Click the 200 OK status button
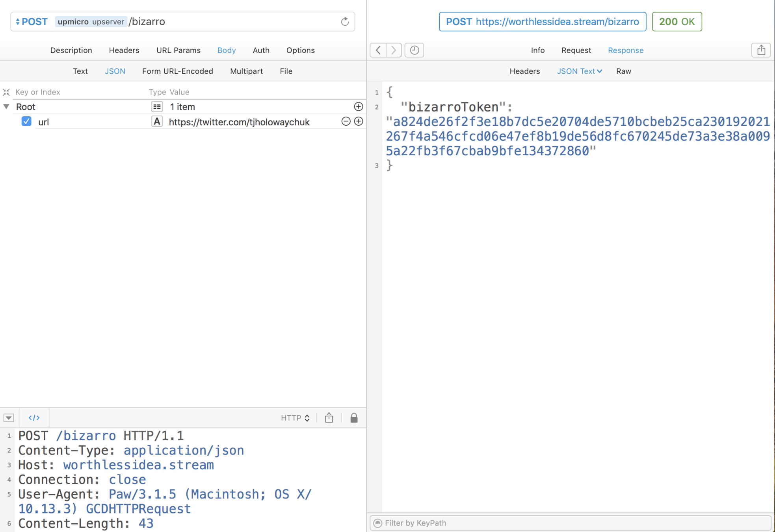 (676, 22)
